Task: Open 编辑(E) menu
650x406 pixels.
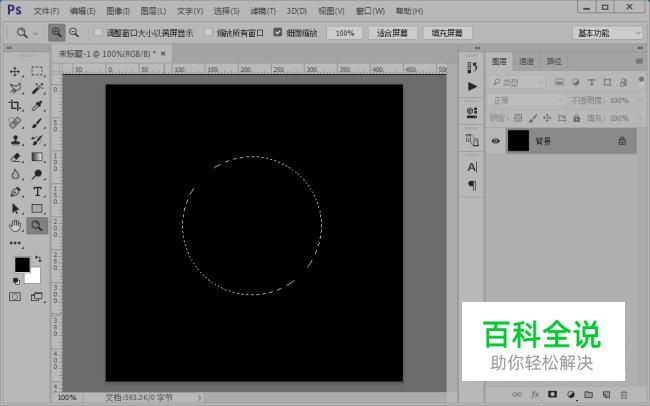Action: 82,11
